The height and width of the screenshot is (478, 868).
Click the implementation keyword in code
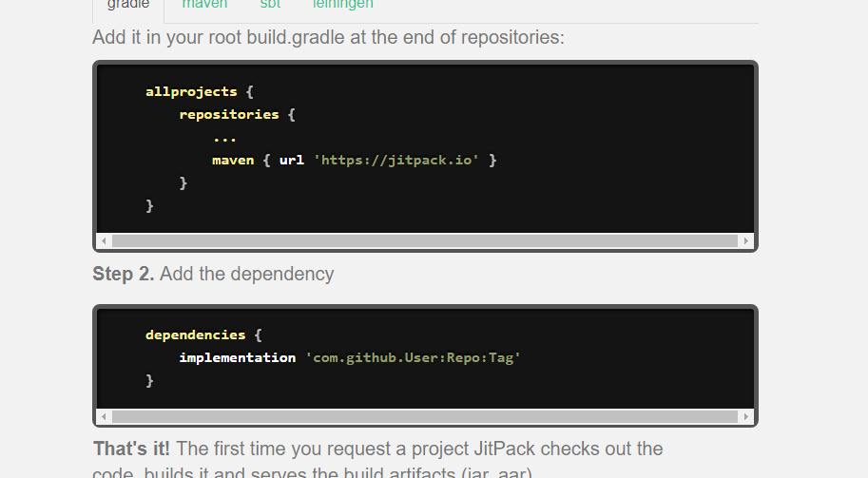pyautogui.click(x=237, y=357)
